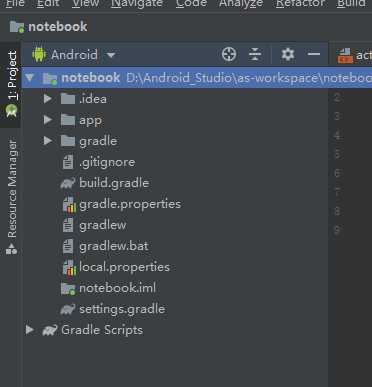Click the root notebook module folder icon
This screenshot has width=372, height=387.
(x=50, y=79)
